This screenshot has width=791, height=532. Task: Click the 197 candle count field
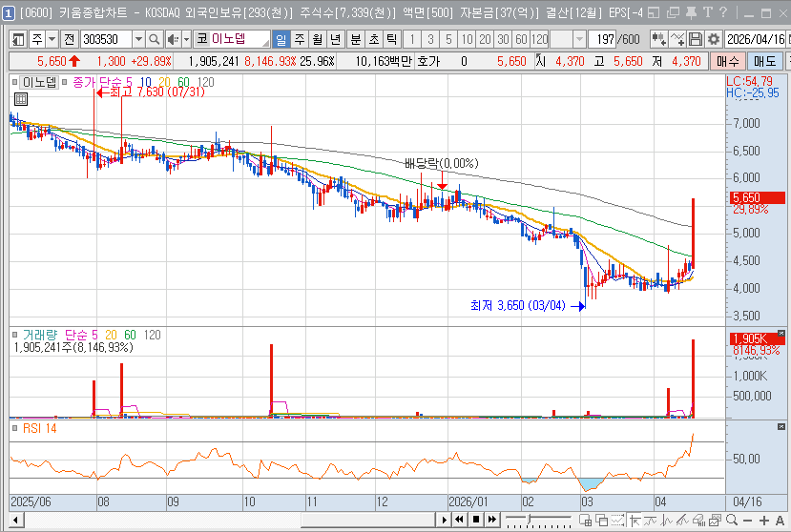(x=603, y=39)
